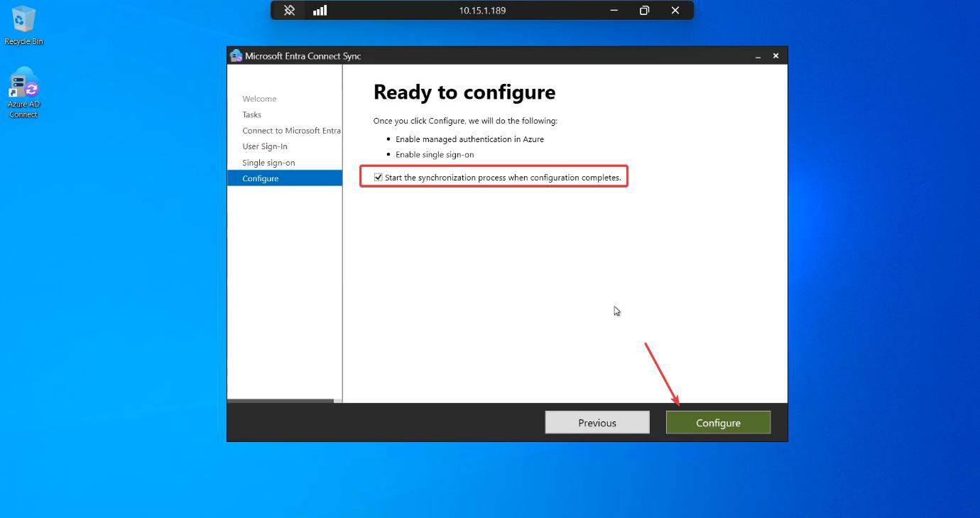Click the Configure button
This screenshot has height=518, width=980.
click(x=718, y=423)
